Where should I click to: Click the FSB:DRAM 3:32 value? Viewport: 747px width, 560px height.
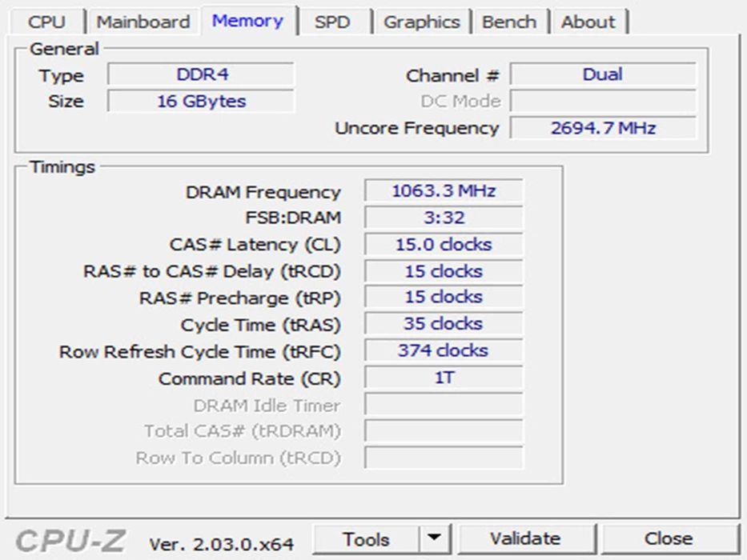444,218
